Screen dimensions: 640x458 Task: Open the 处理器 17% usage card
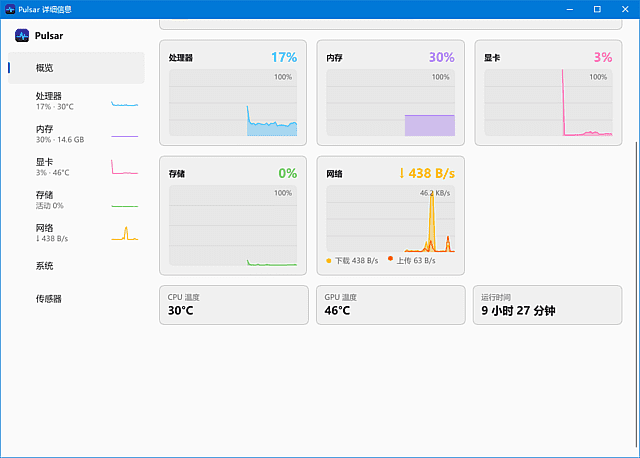(233, 93)
